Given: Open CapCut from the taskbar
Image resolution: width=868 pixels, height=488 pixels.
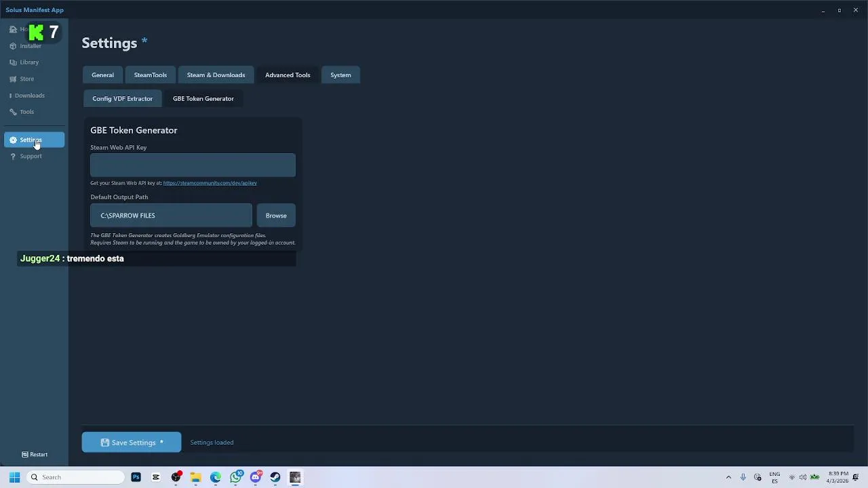Looking at the screenshot, I should pos(156,477).
